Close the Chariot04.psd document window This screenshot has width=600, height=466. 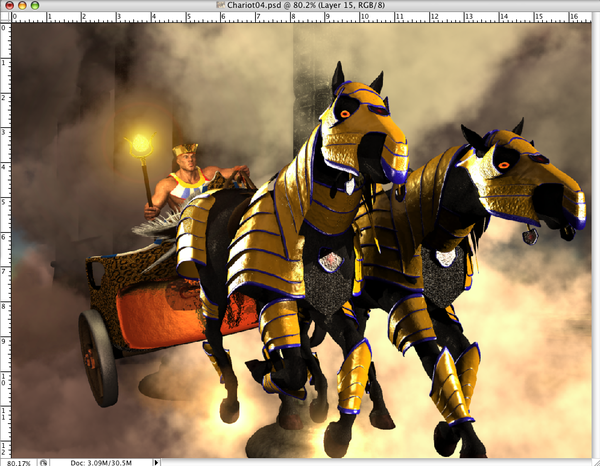tap(10, 5)
